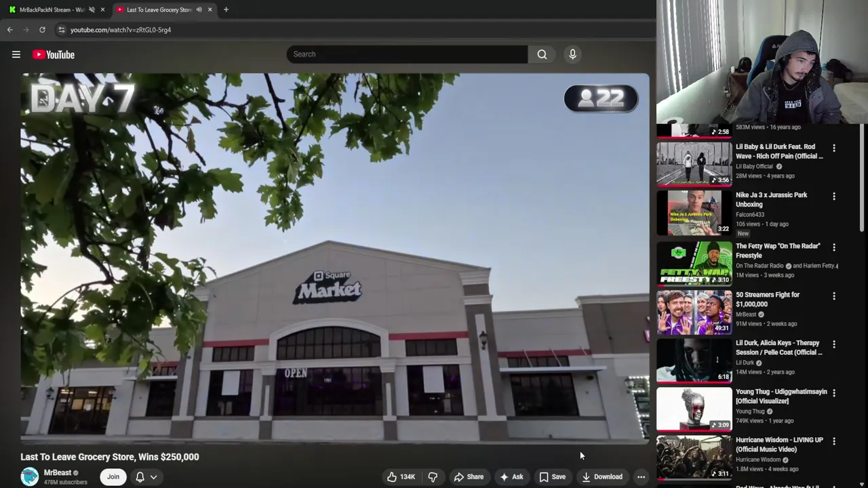Close the Last To Leave Grocery Store tab
Image resolution: width=868 pixels, height=488 pixels.
pos(210,9)
